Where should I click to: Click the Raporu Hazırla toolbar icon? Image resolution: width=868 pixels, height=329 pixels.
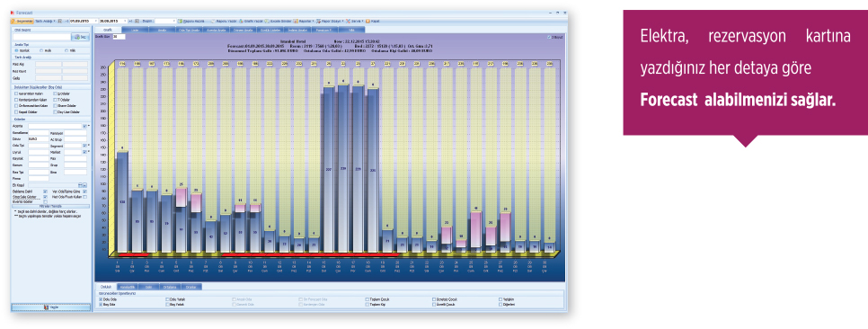(x=181, y=21)
